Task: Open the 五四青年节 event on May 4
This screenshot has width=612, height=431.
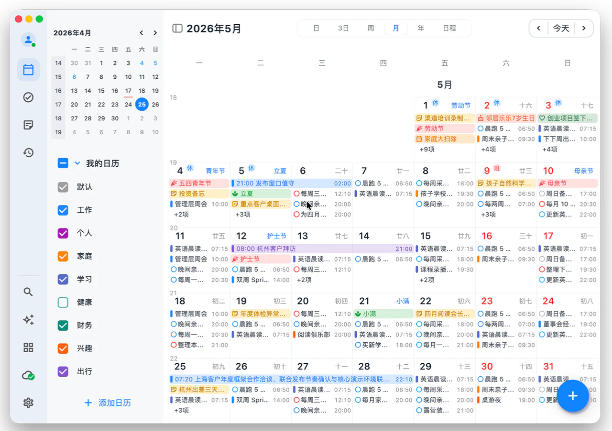Action: [199, 183]
